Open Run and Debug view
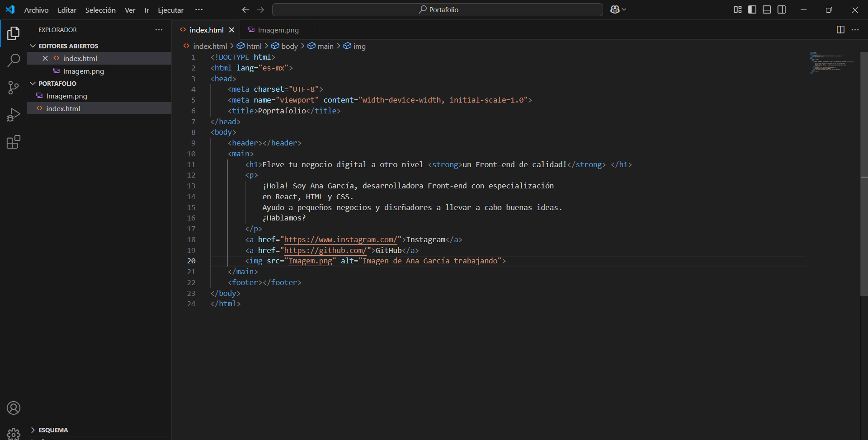 [x=14, y=115]
